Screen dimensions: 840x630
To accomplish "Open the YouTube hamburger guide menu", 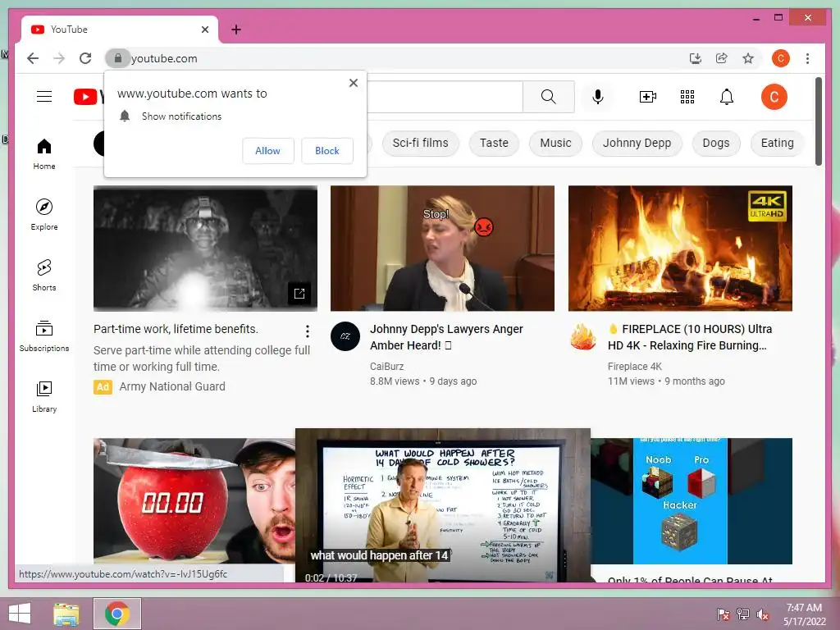I will pos(44,97).
